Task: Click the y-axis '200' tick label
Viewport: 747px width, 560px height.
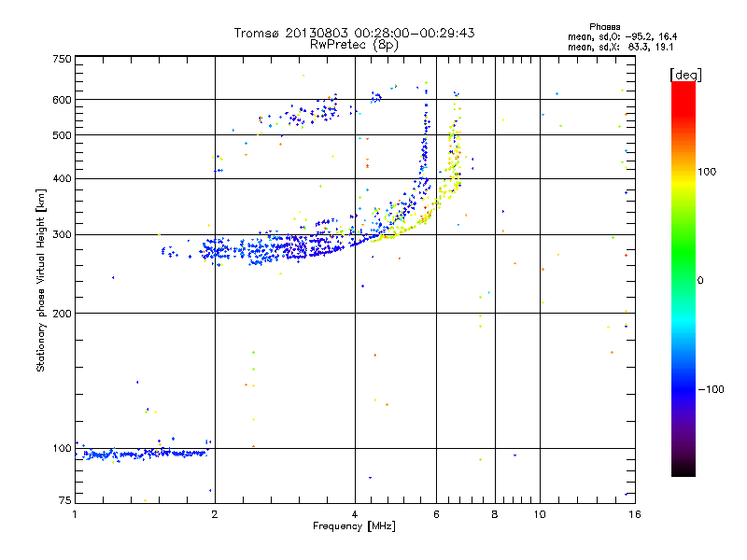Action: (62, 314)
